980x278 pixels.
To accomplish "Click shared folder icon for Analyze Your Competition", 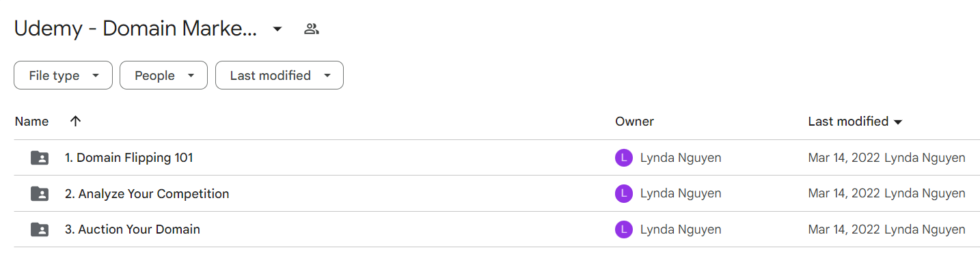I will (40, 194).
